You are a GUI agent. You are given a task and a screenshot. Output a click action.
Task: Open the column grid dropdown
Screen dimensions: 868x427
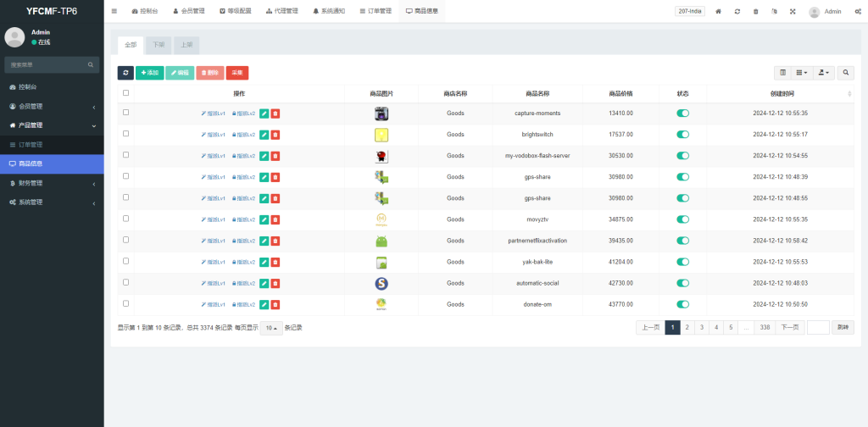coord(802,73)
